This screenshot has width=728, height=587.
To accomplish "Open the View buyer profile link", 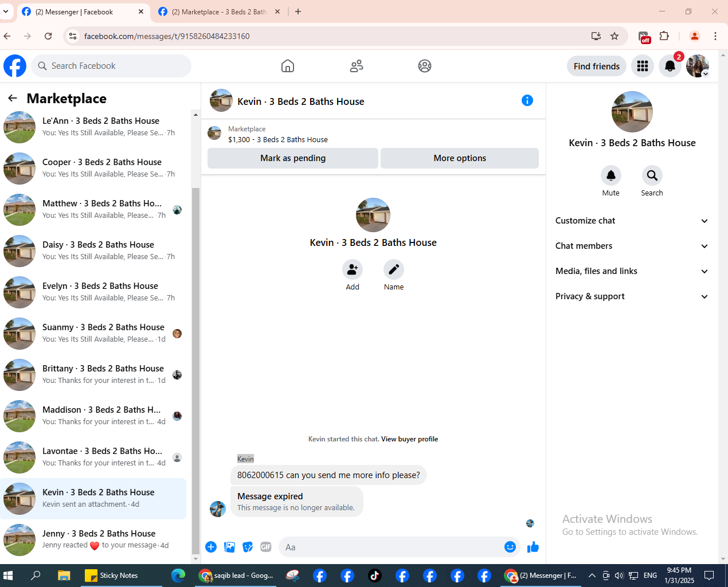I will point(409,439).
